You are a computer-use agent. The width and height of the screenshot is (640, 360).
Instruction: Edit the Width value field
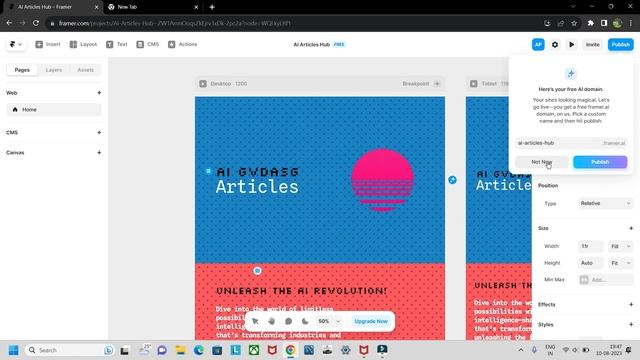[x=590, y=246]
